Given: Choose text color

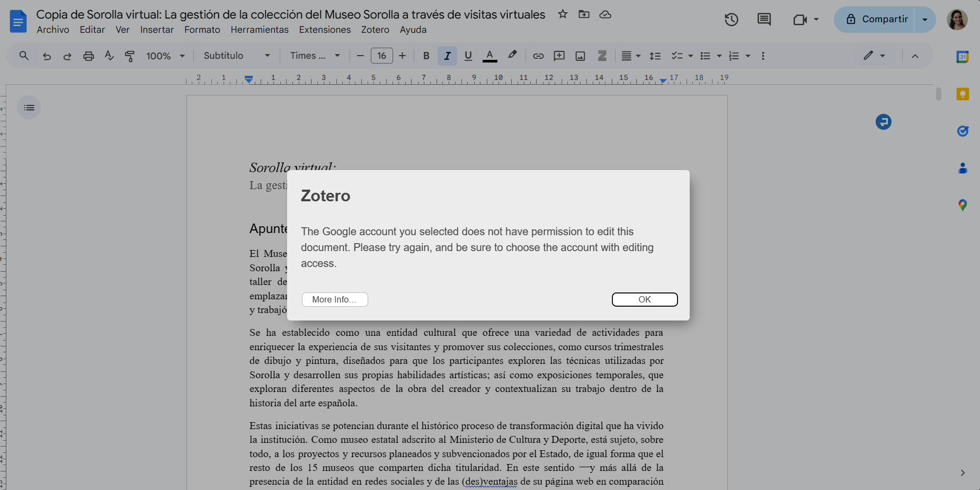Looking at the screenshot, I should [490, 56].
